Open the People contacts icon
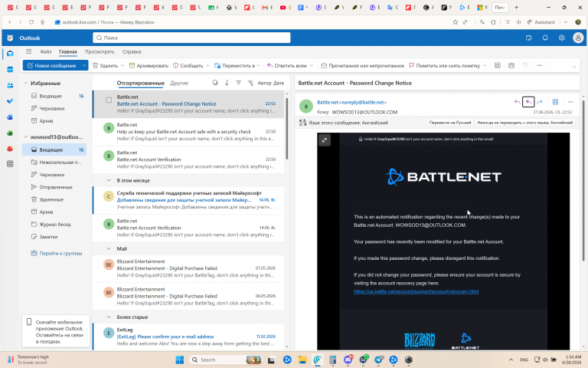 pos(10,85)
